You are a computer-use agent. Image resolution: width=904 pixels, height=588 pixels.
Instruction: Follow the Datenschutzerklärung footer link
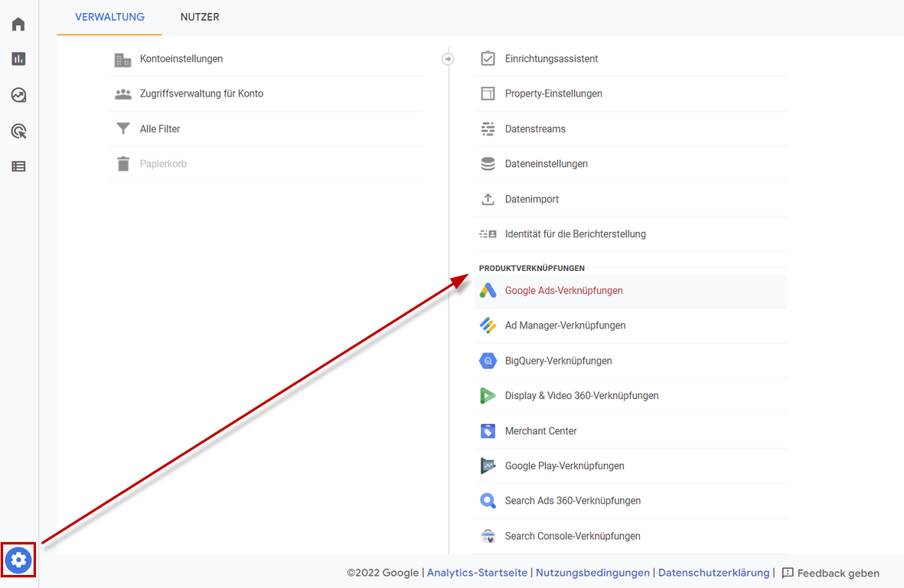coord(713,573)
